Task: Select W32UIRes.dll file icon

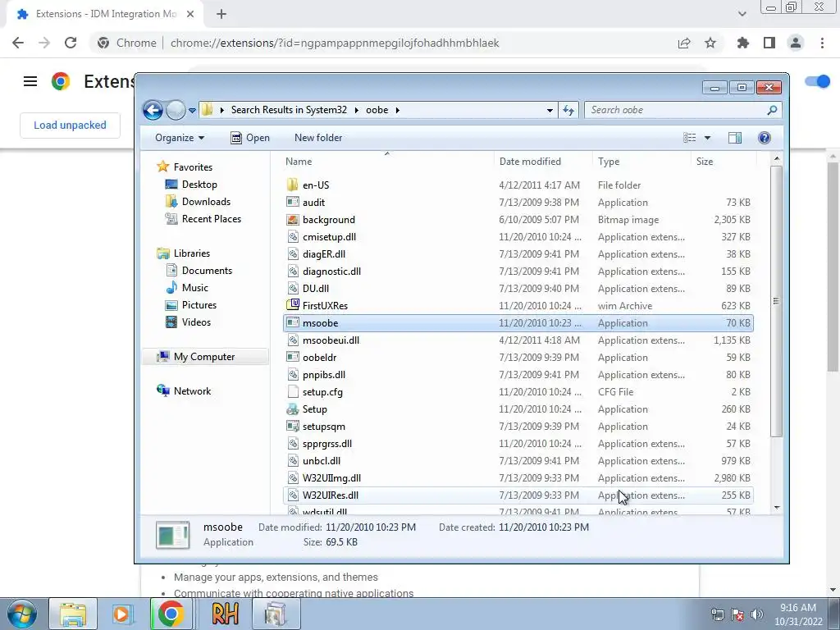Action: point(293,495)
